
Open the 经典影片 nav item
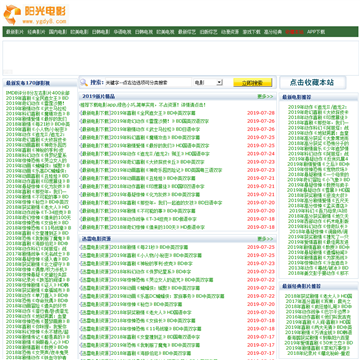point(36,32)
